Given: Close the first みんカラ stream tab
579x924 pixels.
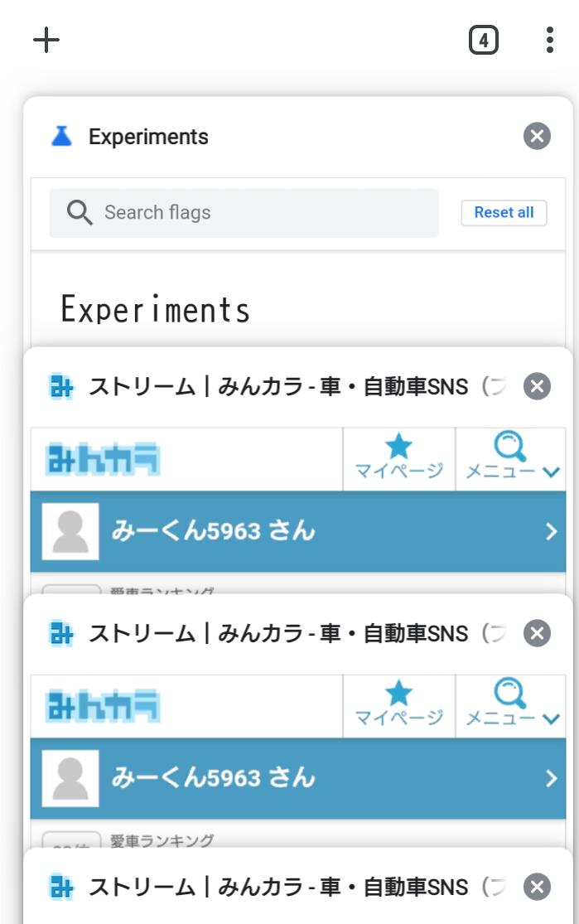Looking at the screenshot, I should pos(538,386).
